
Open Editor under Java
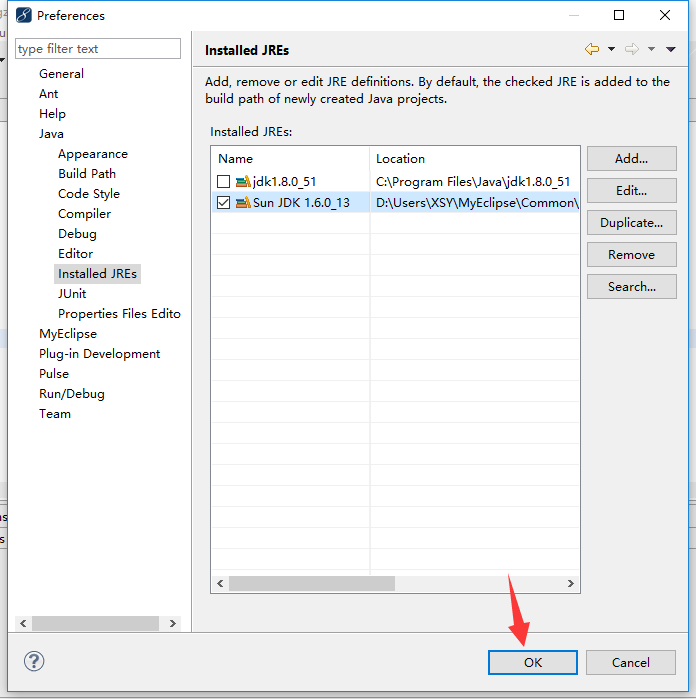[x=75, y=254]
